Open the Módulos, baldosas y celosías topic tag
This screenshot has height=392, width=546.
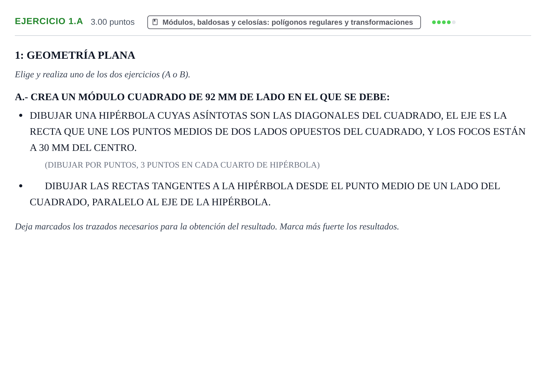pos(284,22)
